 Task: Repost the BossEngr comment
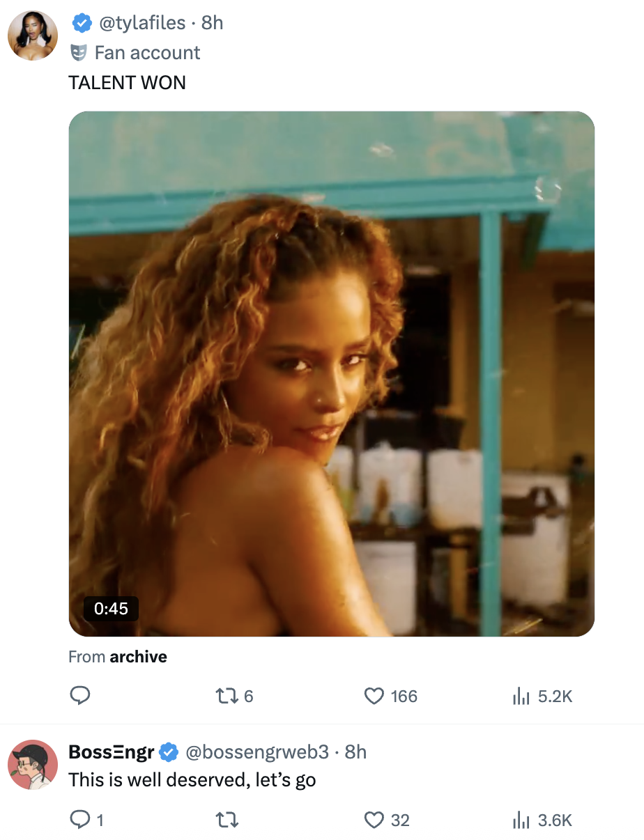(x=227, y=820)
